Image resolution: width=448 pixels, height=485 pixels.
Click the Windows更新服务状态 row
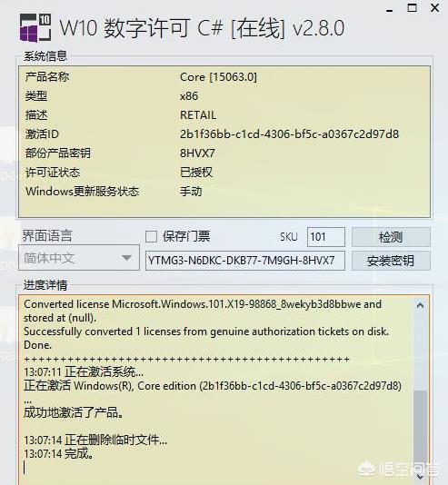tap(224, 192)
